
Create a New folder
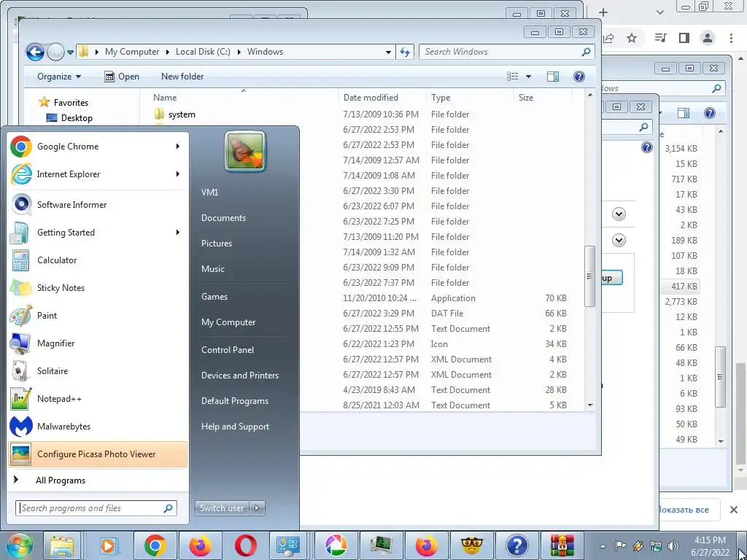(x=182, y=76)
